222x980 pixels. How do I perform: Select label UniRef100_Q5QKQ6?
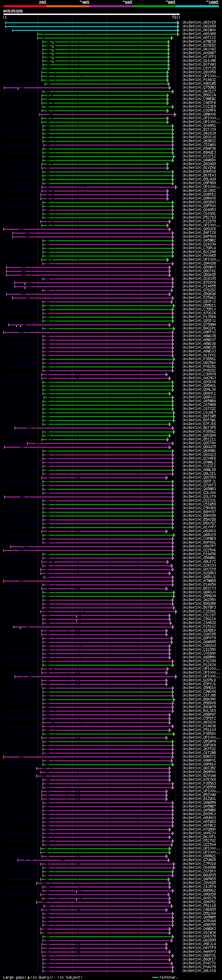pos(199,294)
